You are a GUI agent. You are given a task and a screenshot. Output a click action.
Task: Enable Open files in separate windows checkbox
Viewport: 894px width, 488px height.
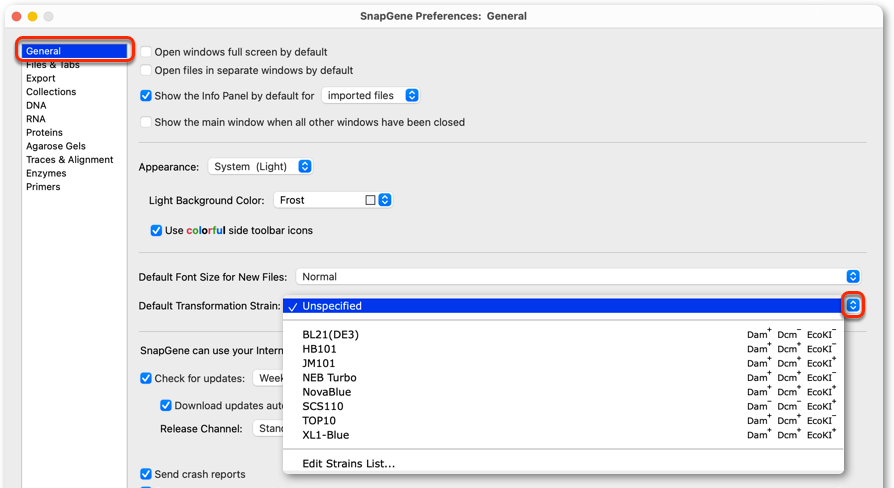146,70
